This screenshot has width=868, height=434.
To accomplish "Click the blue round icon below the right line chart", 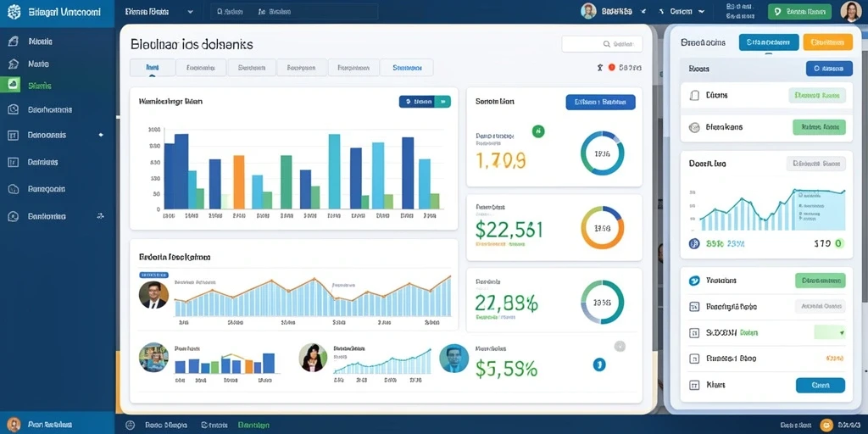I will [x=694, y=243].
